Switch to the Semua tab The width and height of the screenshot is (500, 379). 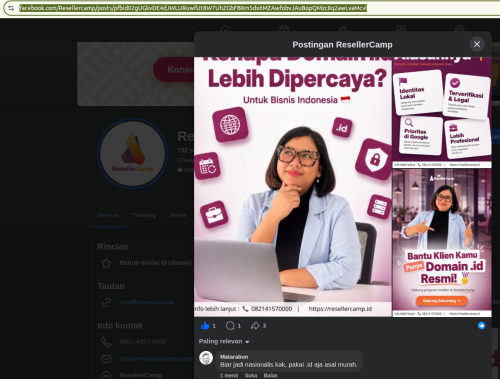(x=108, y=215)
